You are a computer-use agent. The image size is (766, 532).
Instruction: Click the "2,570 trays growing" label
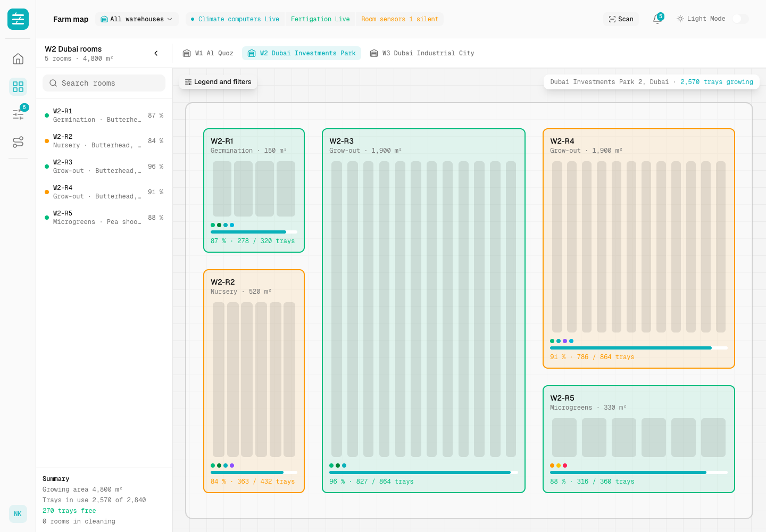(x=717, y=82)
